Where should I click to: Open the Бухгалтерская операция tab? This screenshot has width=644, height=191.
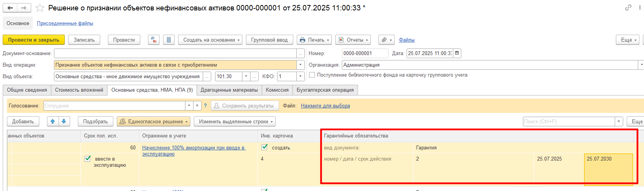point(325,90)
